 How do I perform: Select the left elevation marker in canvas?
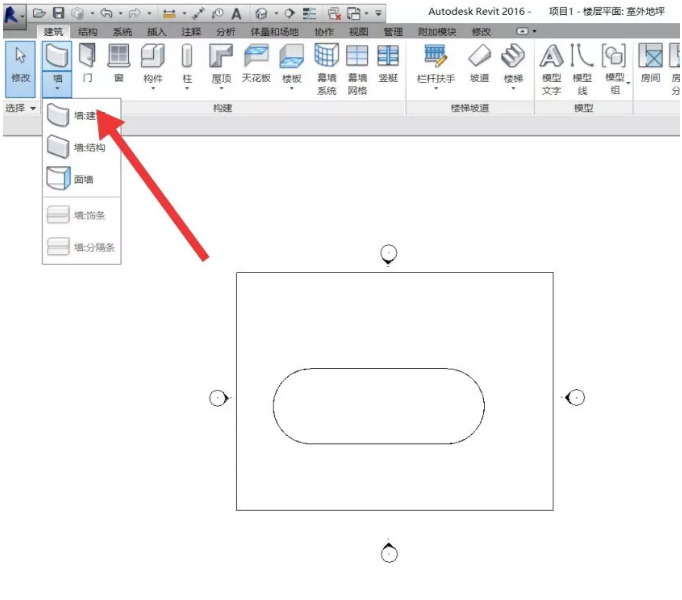tap(219, 398)
